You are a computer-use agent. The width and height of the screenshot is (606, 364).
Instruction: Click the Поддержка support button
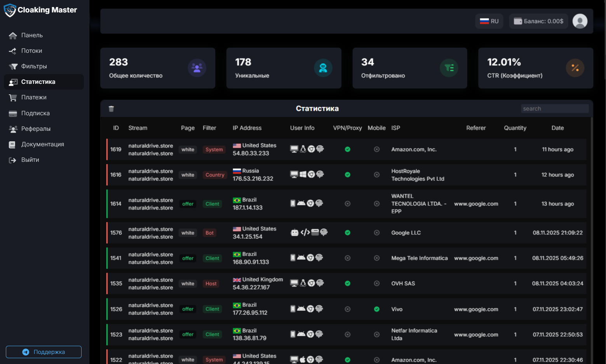click(x=44, y=352)
